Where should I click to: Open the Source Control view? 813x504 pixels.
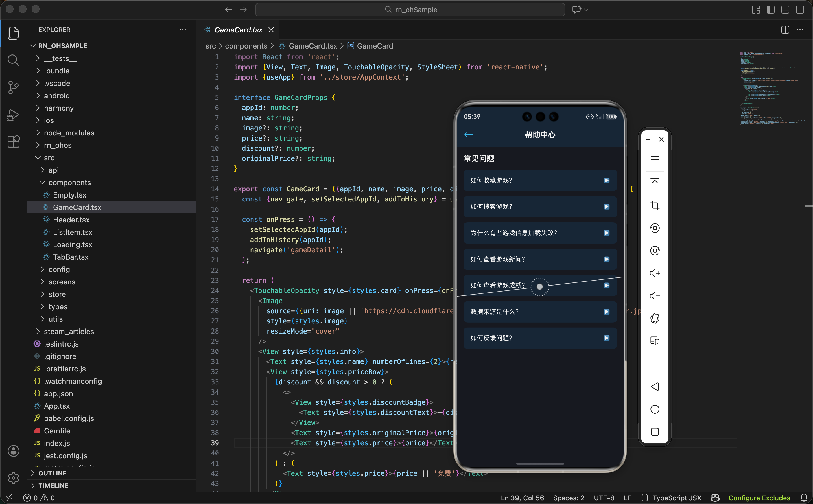(x=13, y=87)
